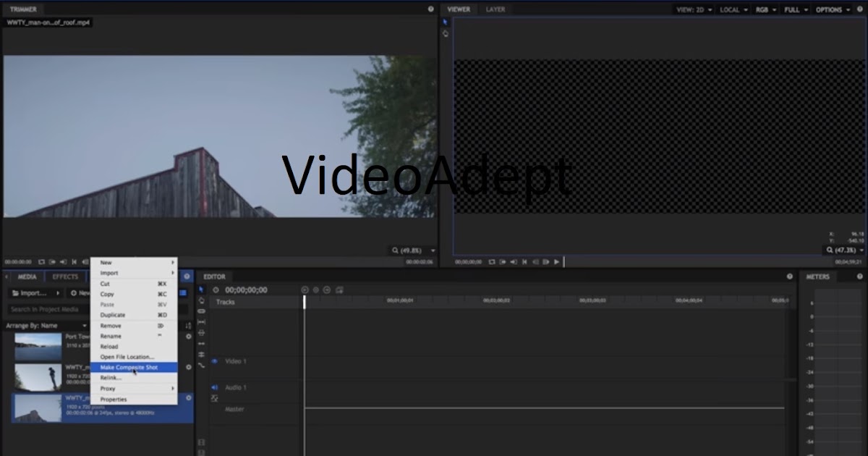The image size is (868, 456).
Task: Click the editor timecode 00;00;00;00
Action: pyautogui.click(x=246, y=290)
